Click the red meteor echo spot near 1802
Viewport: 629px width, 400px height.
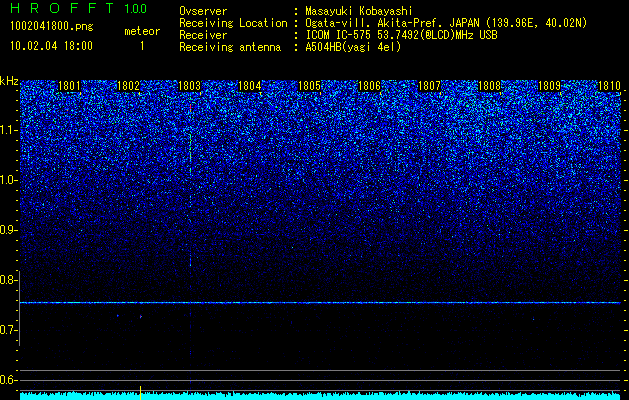tap(141, 317)
